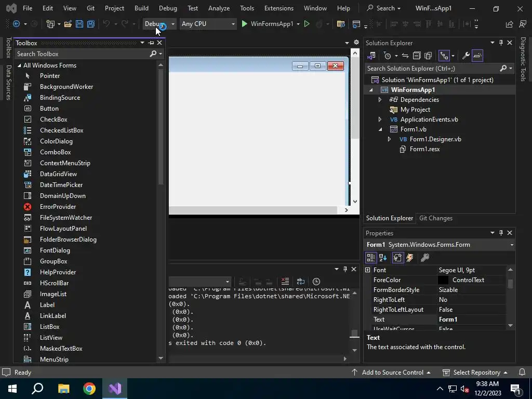
Task: Open the vertical Data Sources tab
Action: coord(8,83)
